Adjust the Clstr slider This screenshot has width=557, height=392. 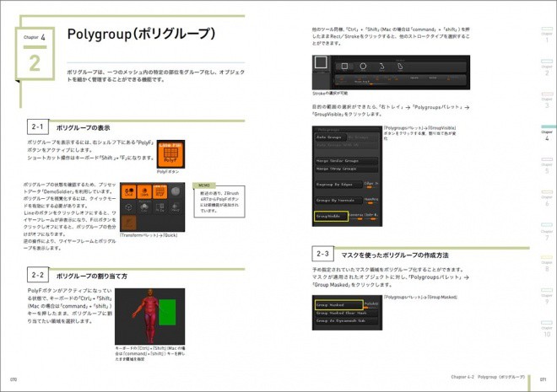[x=371, y=216]
